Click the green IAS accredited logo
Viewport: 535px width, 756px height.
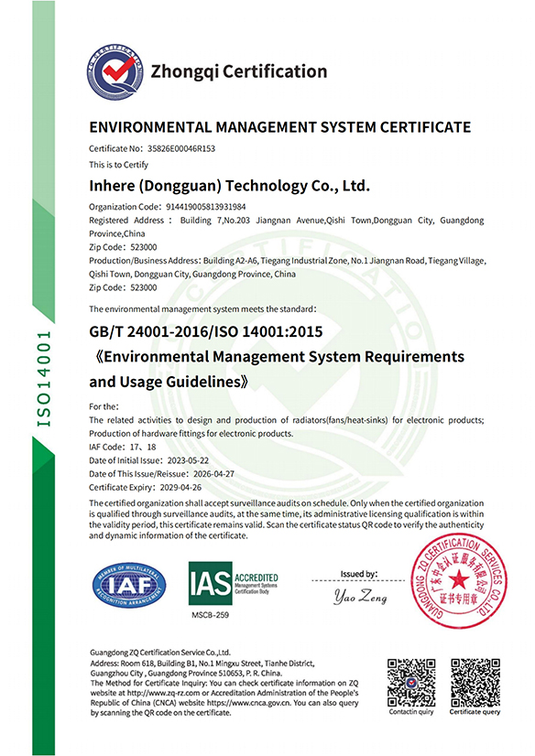pos(234,583)
